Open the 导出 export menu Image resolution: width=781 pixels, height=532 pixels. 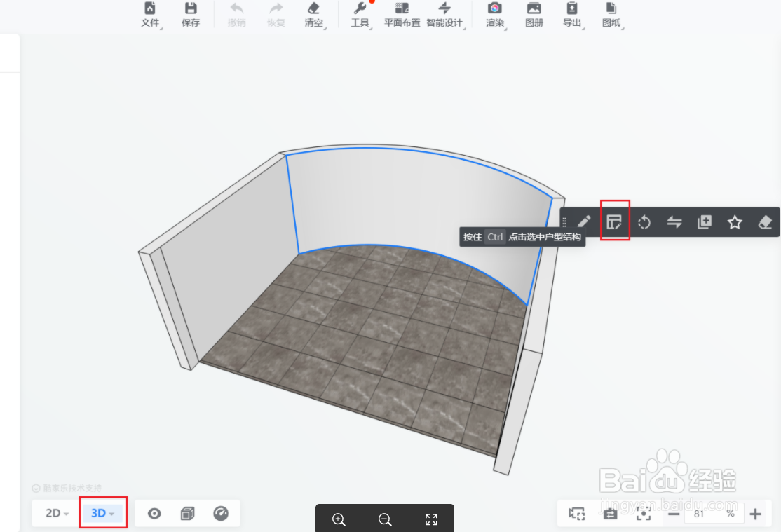(x=572, y=15)
